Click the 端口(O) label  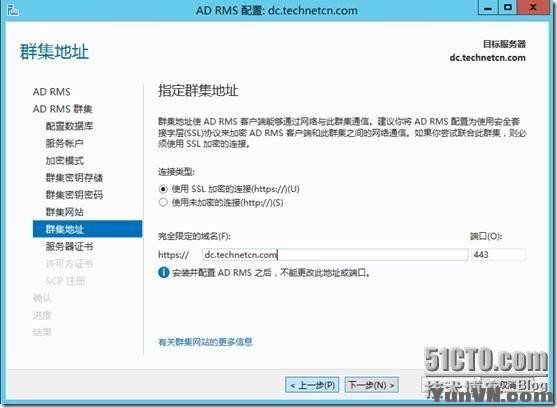tap(486, 236)
